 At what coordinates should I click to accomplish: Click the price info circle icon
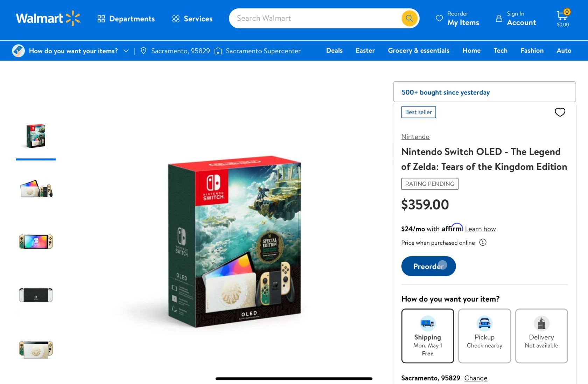pyautogui.click(x=483, y=242)
